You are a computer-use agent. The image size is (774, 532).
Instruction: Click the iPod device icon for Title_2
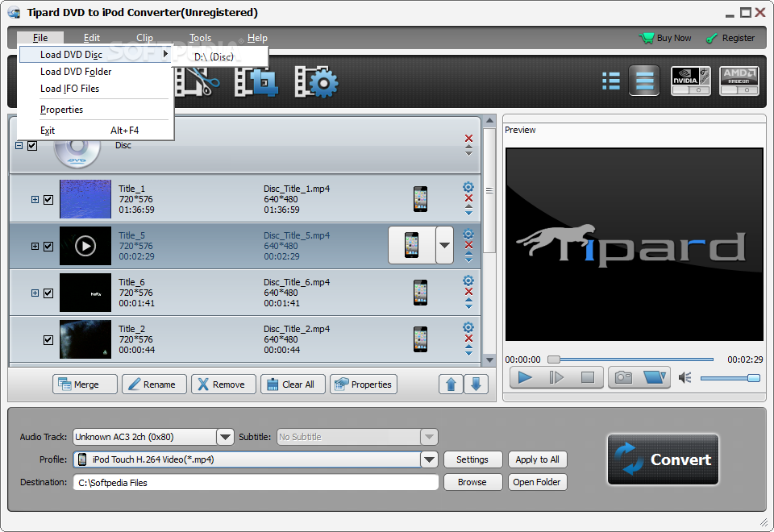coord(420,339)
